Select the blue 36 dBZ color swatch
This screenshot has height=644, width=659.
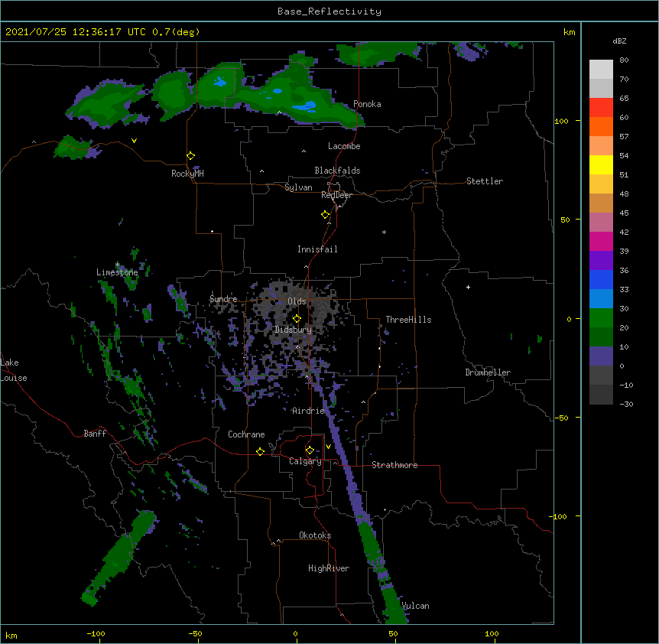[601, 279]
